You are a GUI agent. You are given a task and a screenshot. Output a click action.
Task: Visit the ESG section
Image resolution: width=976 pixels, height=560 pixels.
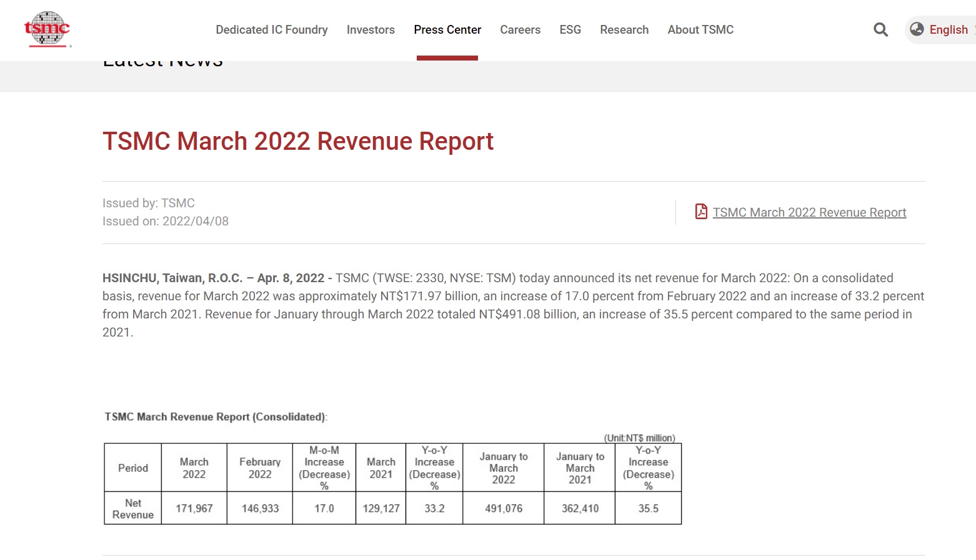[570, 29]
